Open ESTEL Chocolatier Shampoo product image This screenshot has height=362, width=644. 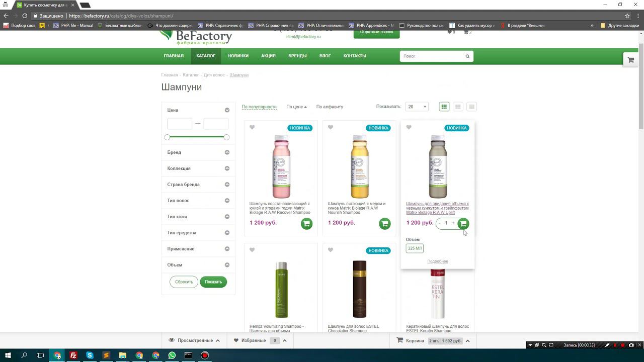(x=359, y=289)
